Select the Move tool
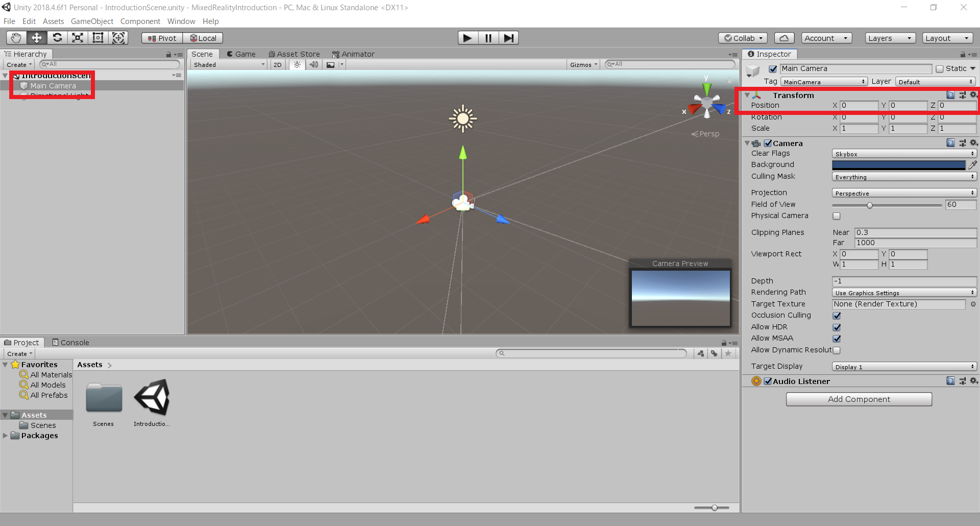980x526 pixels. (x=37, y=38)
